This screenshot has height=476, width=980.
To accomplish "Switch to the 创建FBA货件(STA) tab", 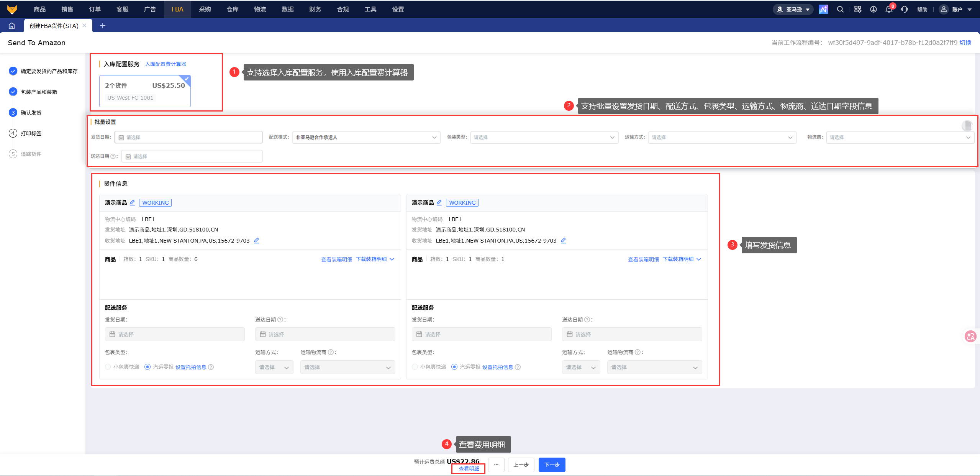I will pos(54,26).
